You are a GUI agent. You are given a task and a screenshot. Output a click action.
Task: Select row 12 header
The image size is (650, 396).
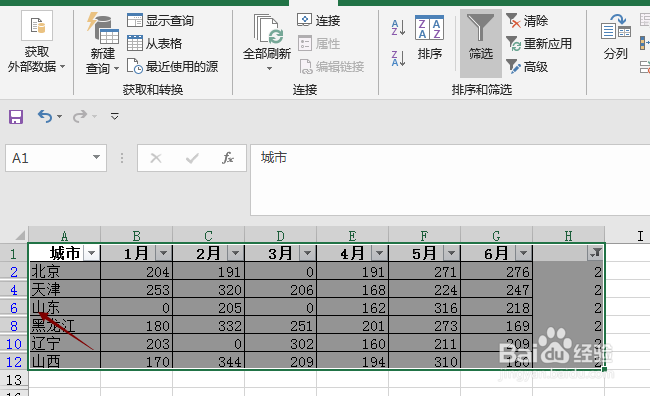tap(14, 362)
